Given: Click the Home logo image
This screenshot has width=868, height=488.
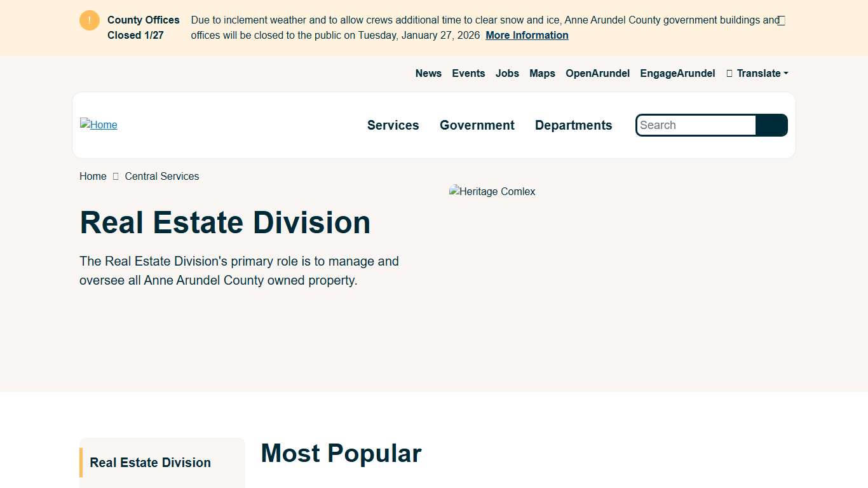Looking at the screenshot, I should coord(98,125).
